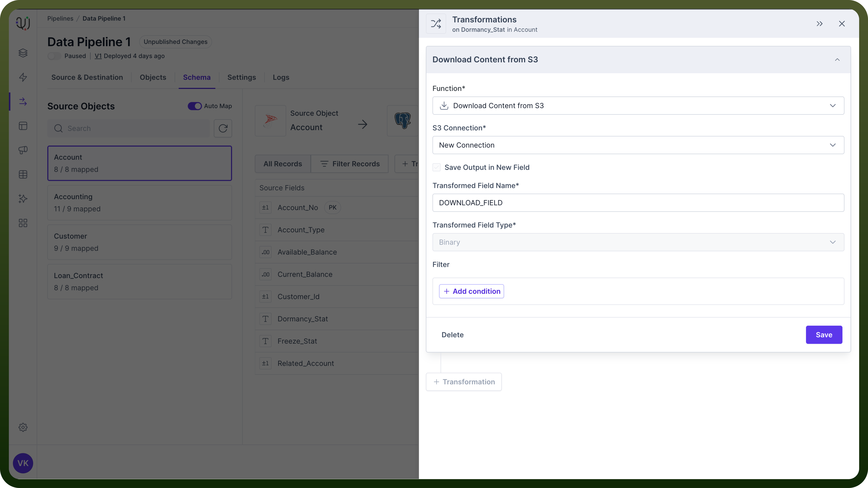Viewport: 868px width, 488px height.
Task: Close the Transformations panel
Action: 842,24
